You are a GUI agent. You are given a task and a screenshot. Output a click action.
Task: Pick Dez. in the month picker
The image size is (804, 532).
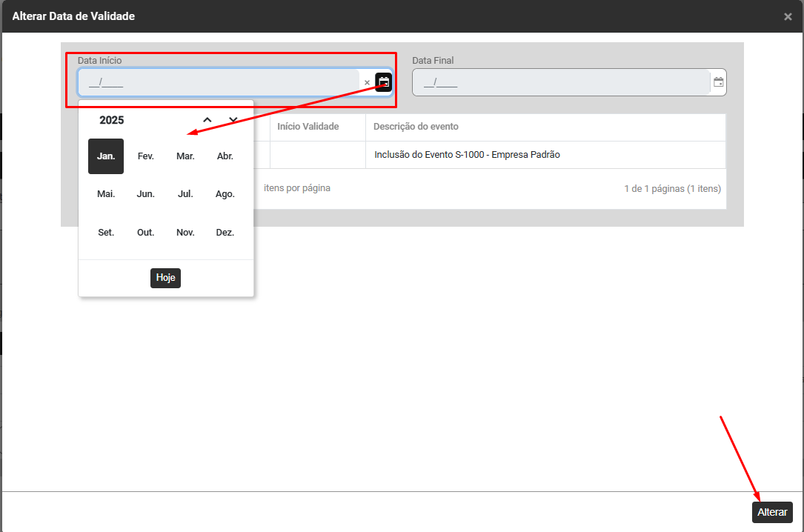(x=225, y=233)
